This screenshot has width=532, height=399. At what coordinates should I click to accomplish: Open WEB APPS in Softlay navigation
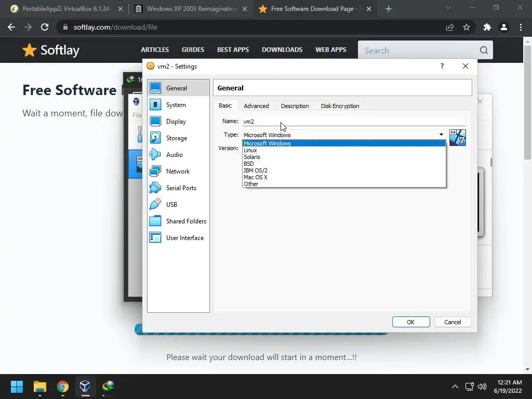(331, 49)
